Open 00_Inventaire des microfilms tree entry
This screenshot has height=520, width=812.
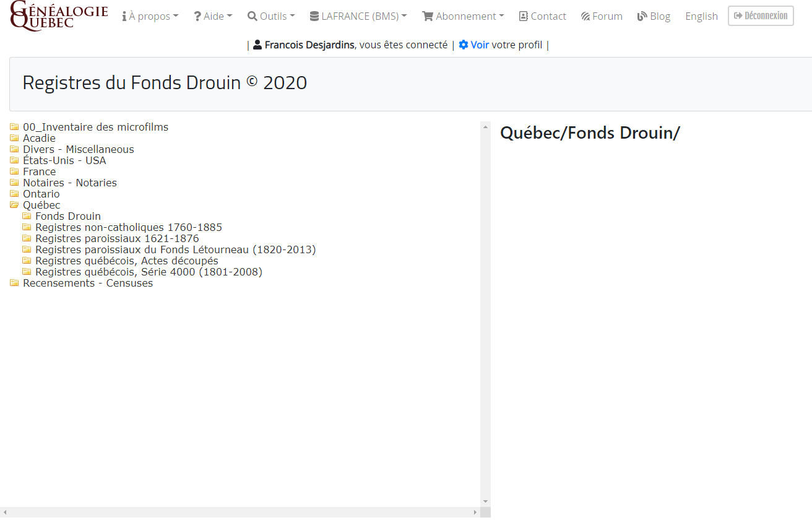tap(95, 127)
